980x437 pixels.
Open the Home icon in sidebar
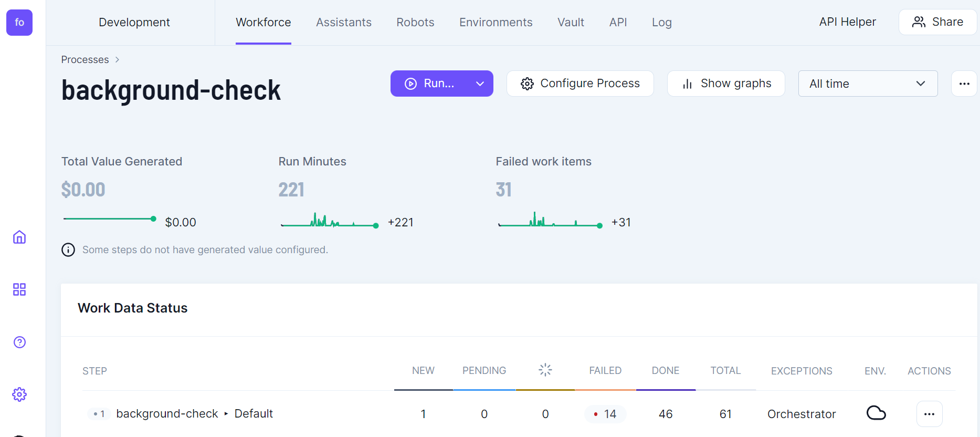click(19, 237)
